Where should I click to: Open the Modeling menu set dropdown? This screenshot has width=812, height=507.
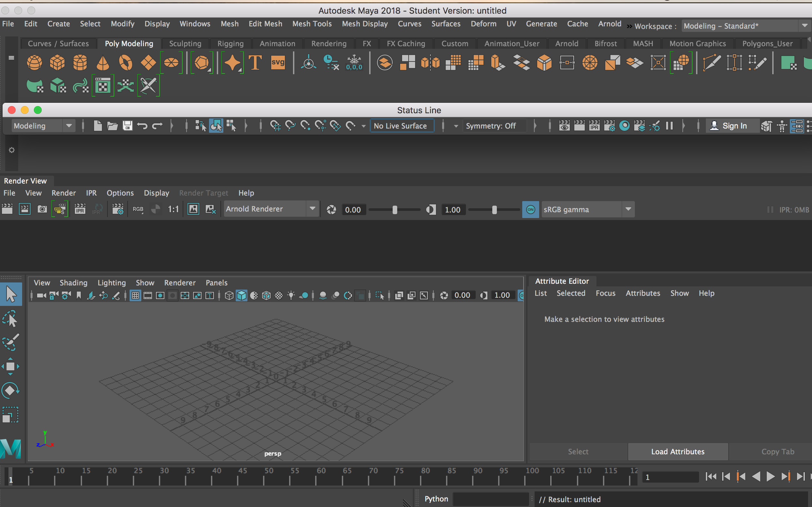(43, 126)
